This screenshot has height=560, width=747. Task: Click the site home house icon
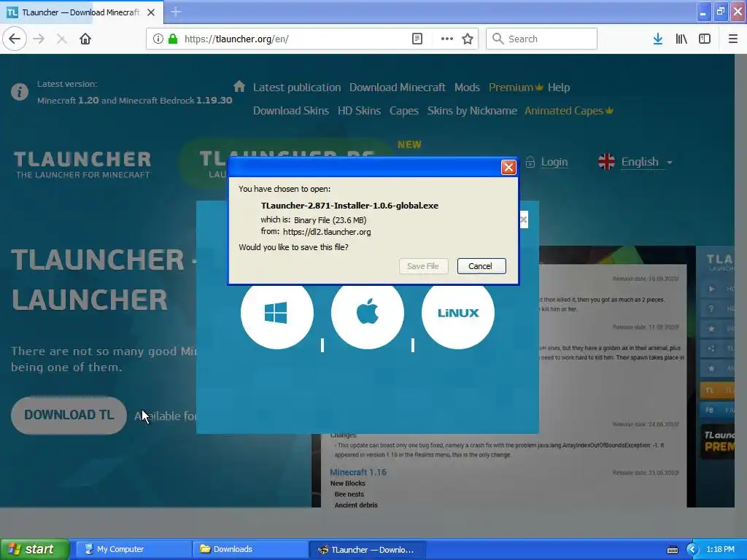click(x=239, y=86)
